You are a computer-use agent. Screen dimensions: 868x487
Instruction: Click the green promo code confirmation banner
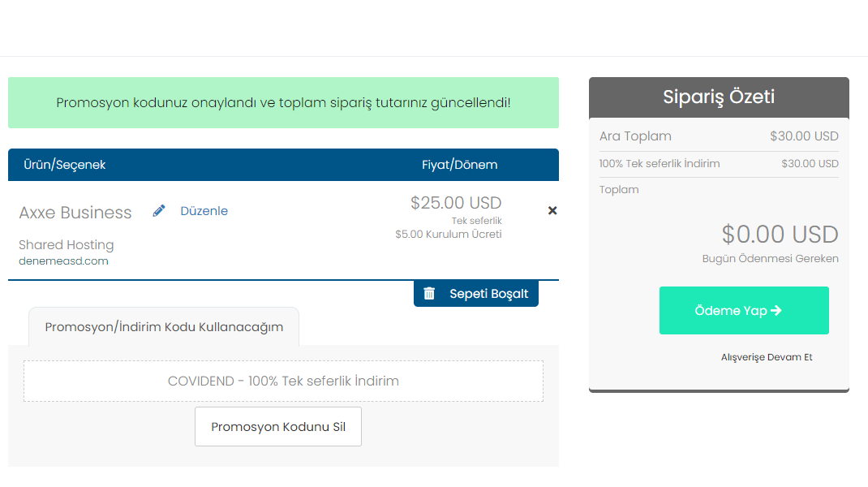283,102
